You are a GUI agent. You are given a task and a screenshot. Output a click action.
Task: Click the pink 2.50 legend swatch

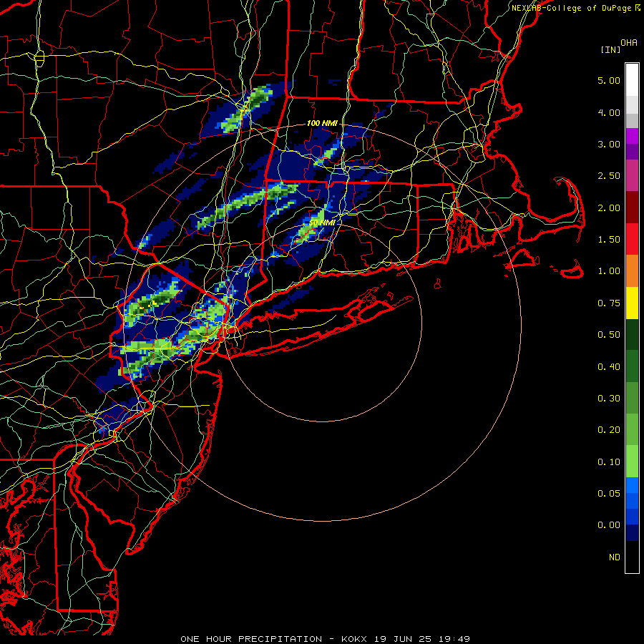click(x=632, y=175)
